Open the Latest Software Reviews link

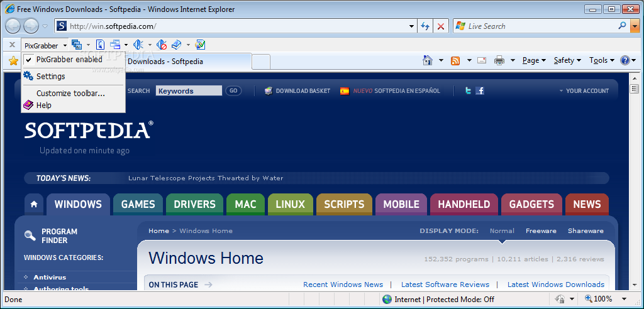tap(445, 285)
